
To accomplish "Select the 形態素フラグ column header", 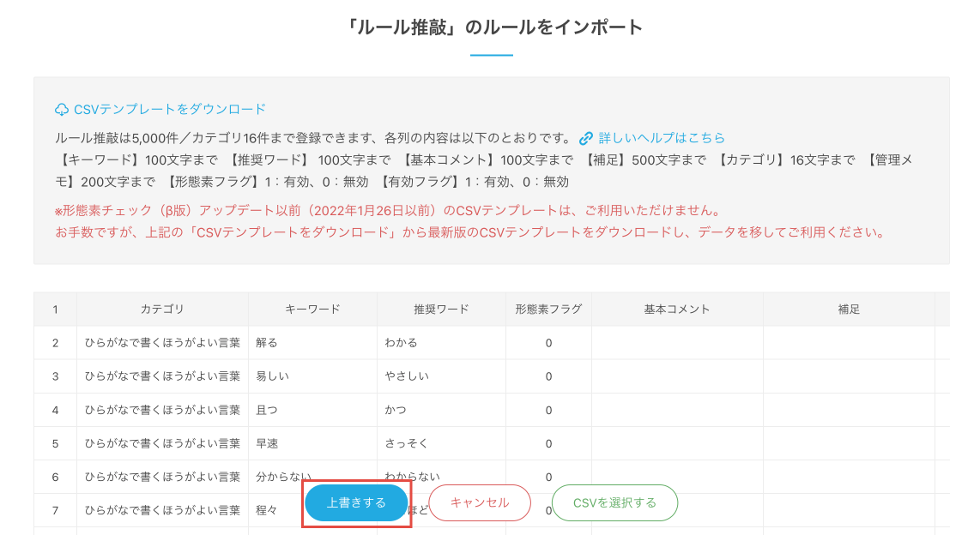I will [x=548, y=309].
